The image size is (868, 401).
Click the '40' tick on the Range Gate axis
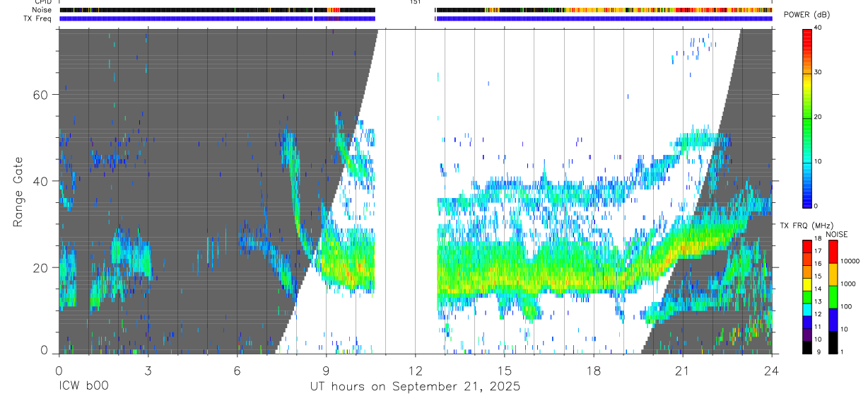coord(42,181)
